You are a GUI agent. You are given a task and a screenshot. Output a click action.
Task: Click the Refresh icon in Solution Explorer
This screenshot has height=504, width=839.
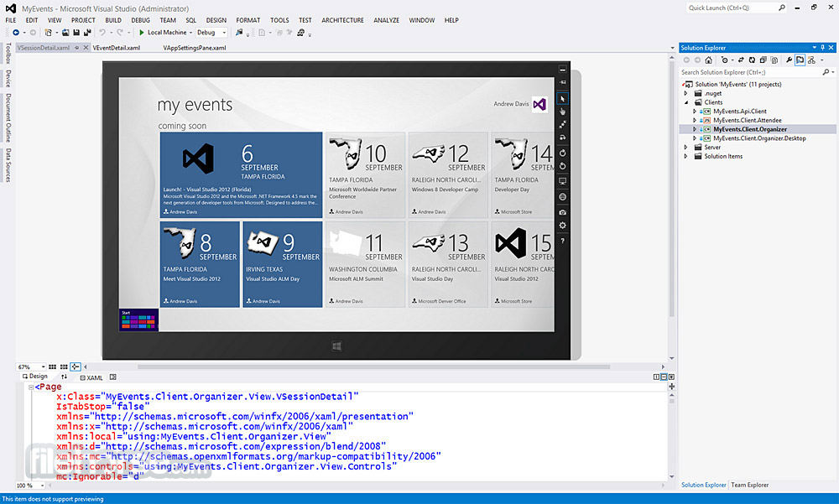click(752, 60)
